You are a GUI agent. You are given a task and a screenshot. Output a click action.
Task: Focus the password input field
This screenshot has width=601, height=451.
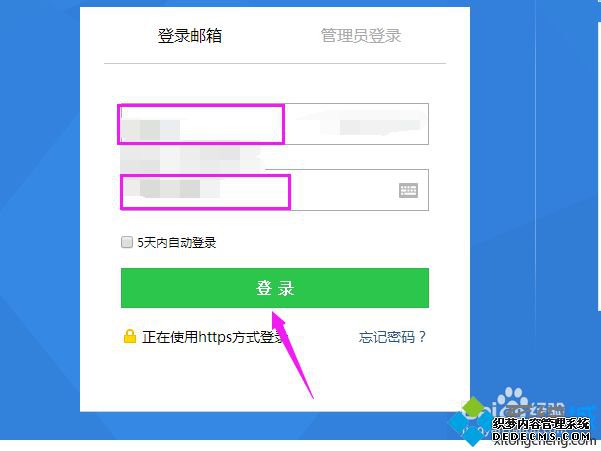pyautogui.click(x=274, y=190)
